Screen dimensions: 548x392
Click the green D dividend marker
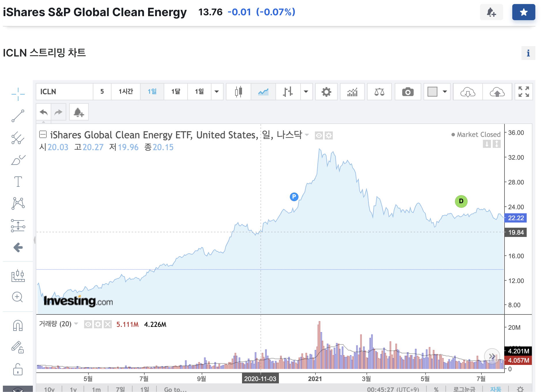tap(461, 201)
